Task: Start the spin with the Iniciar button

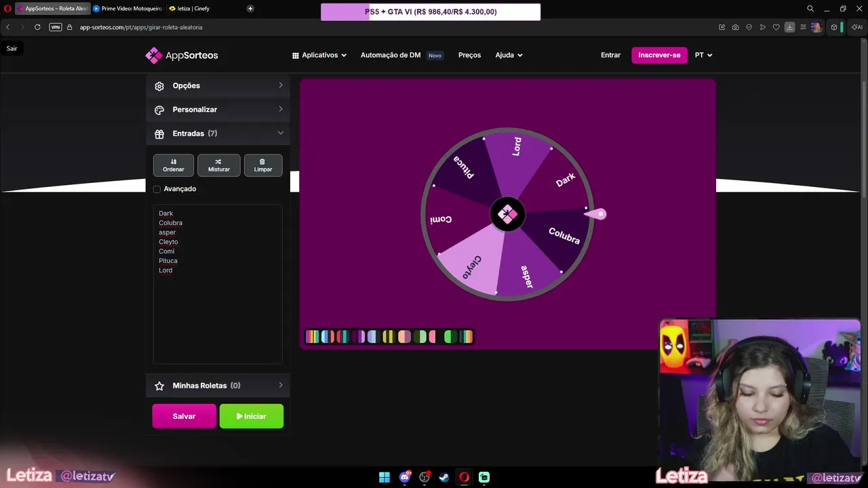Action: click(252, 416)
